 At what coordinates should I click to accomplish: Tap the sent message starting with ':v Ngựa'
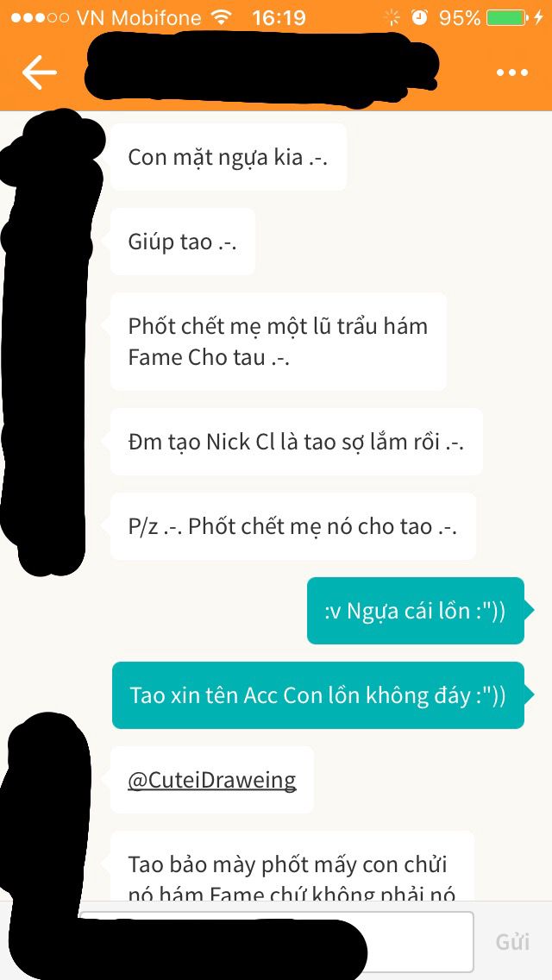(x=416, y=611)
